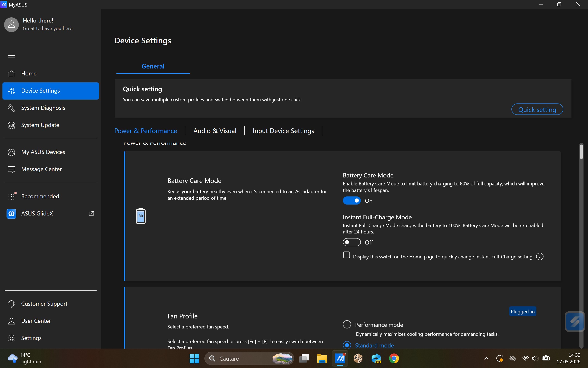Viewport: 588px width, 368px height.
Task: Click the ASUS GlideX app icon
Action: (11, 213)
